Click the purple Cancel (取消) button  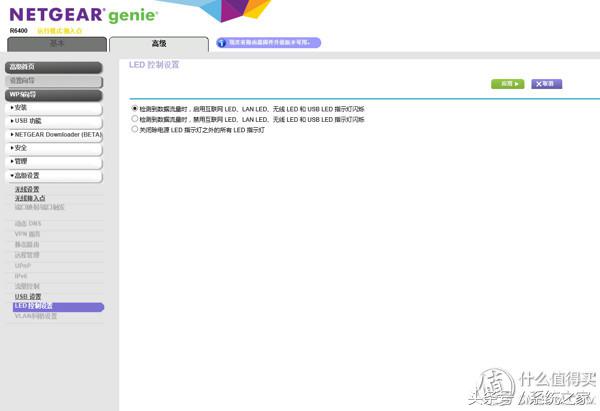pos(546,84)
